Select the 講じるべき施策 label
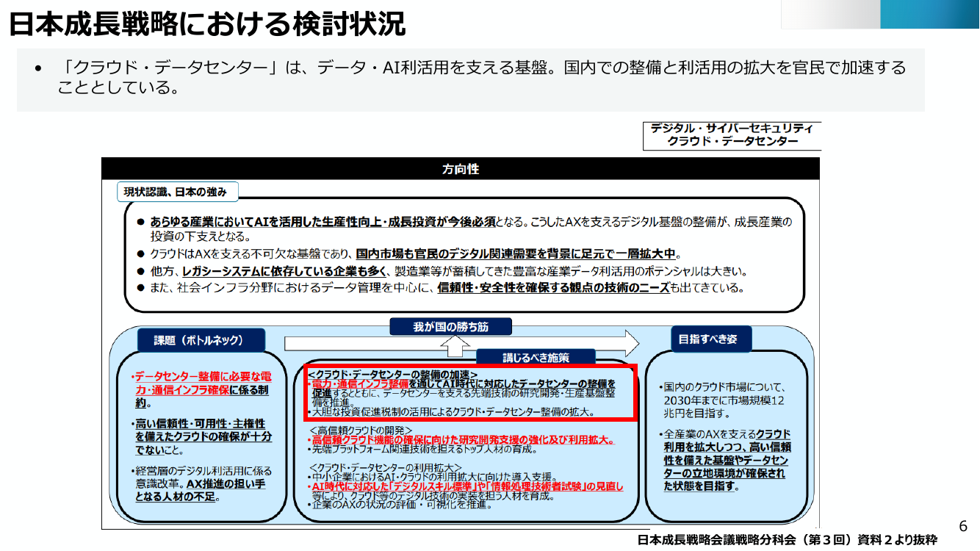980x551 pixels. click(x=536, y=358)
